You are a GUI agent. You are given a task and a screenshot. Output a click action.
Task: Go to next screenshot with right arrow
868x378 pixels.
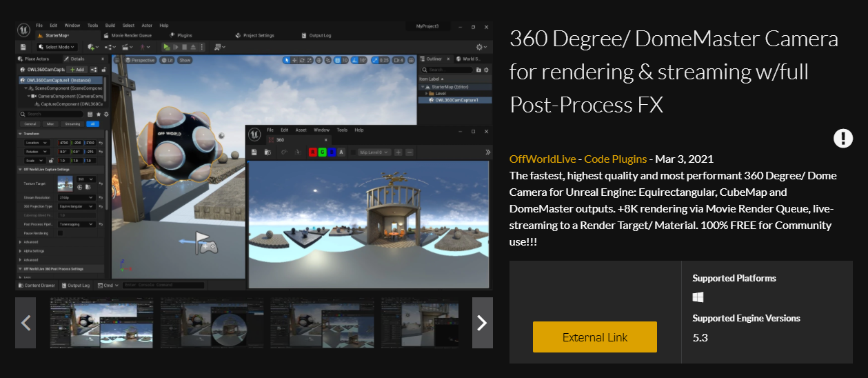click(482, 323)
